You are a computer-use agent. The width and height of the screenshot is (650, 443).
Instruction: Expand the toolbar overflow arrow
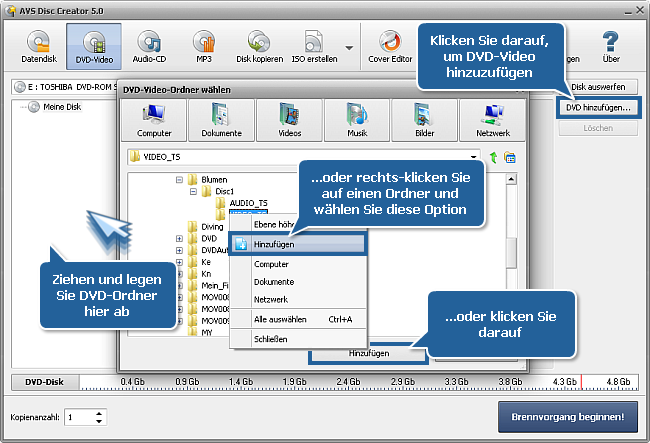349,48
